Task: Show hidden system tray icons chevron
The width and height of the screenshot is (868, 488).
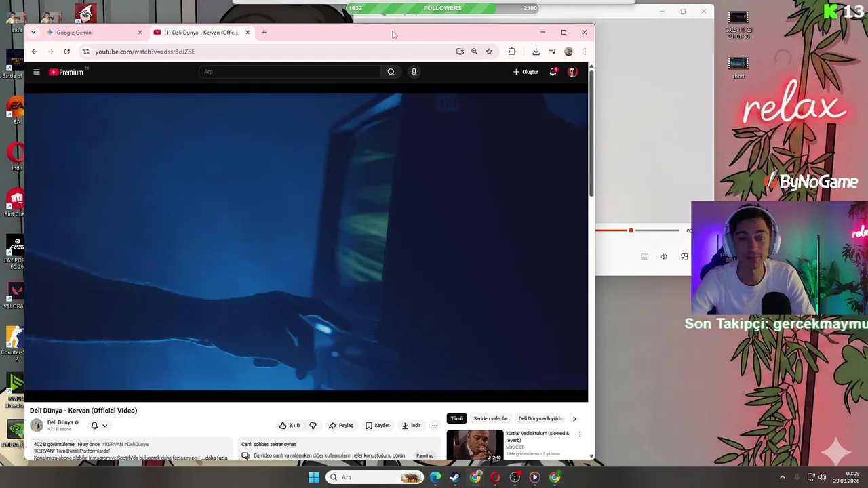Action: click(x=782, y=477)
